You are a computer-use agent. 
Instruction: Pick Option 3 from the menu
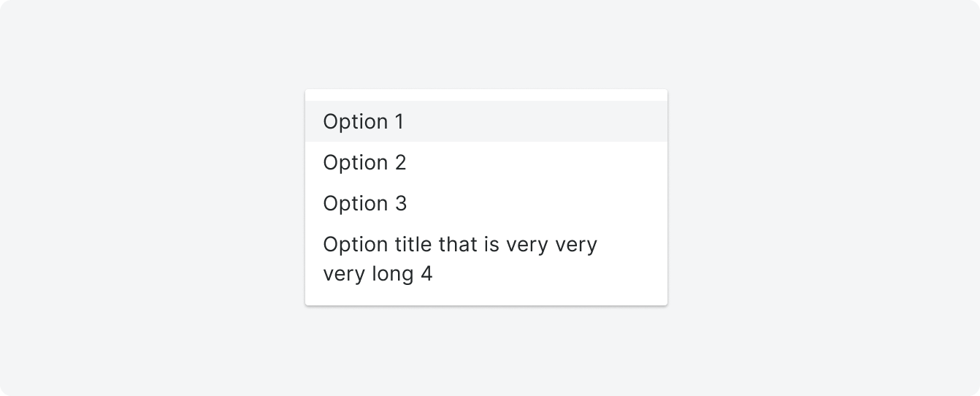pyautogui.click(x=486, y=203)
